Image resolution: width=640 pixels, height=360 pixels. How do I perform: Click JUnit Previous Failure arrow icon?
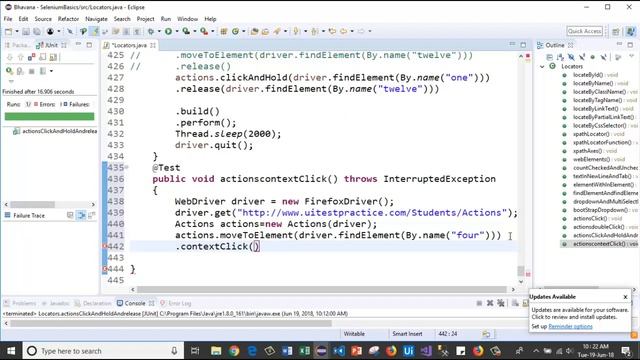tap(20, 58)
